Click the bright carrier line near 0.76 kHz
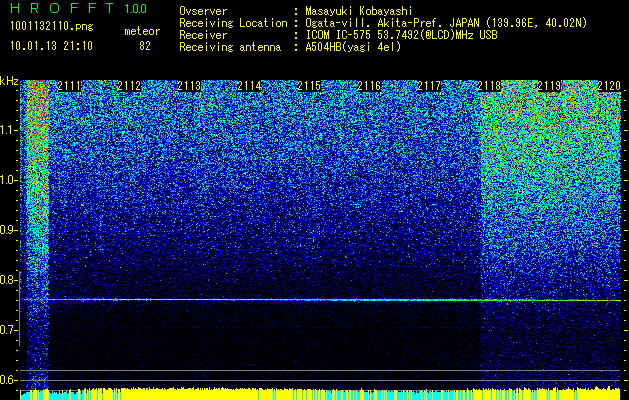Viewport: 629px width, 400px height. (x=321, y=300)
